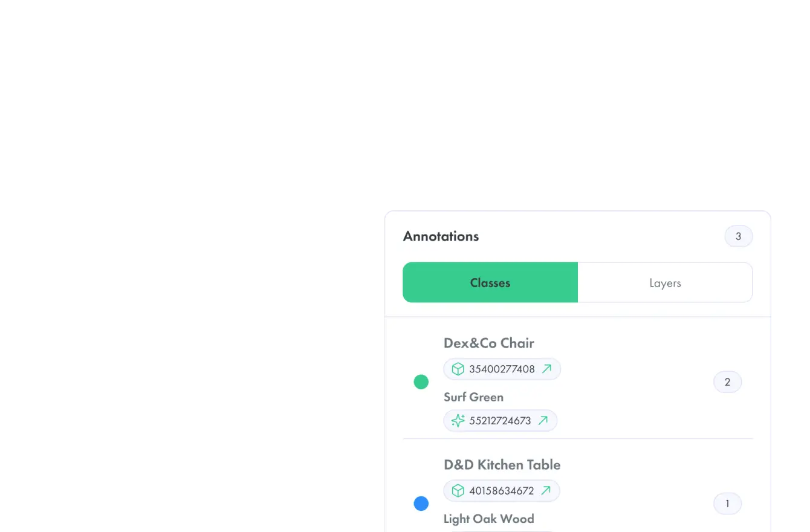Click the product ID number 35400277408
Screen dimensions: 810x532
click(x=502, y=369)
